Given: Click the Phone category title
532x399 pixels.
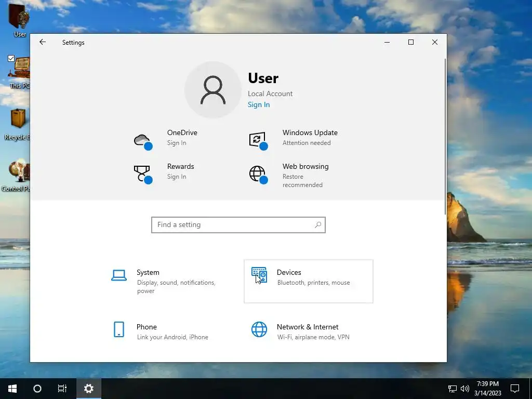Looking at the screenshot, I should [146, 327].
